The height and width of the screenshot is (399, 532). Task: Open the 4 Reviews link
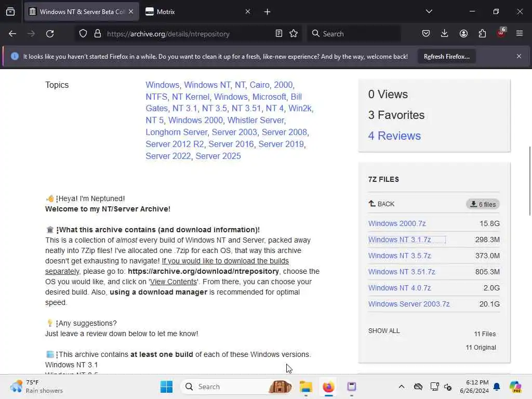pyautogui.click(x=394, y=136)
